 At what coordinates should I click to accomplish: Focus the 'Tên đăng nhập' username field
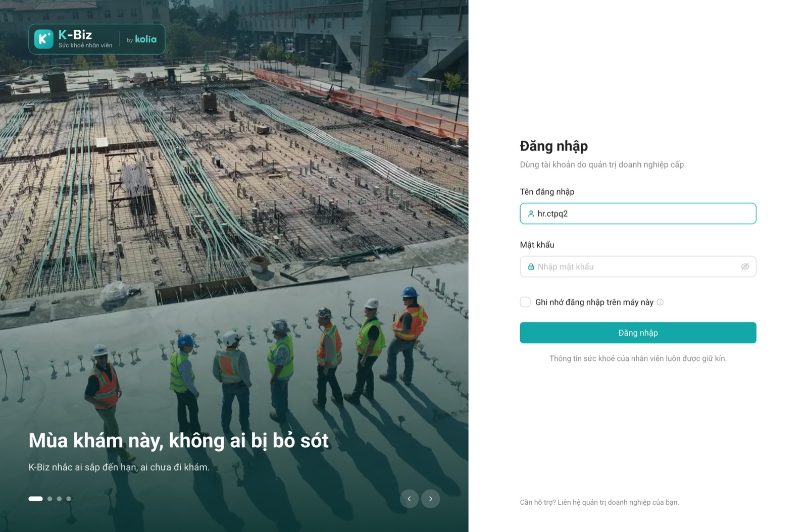(638, 214)
